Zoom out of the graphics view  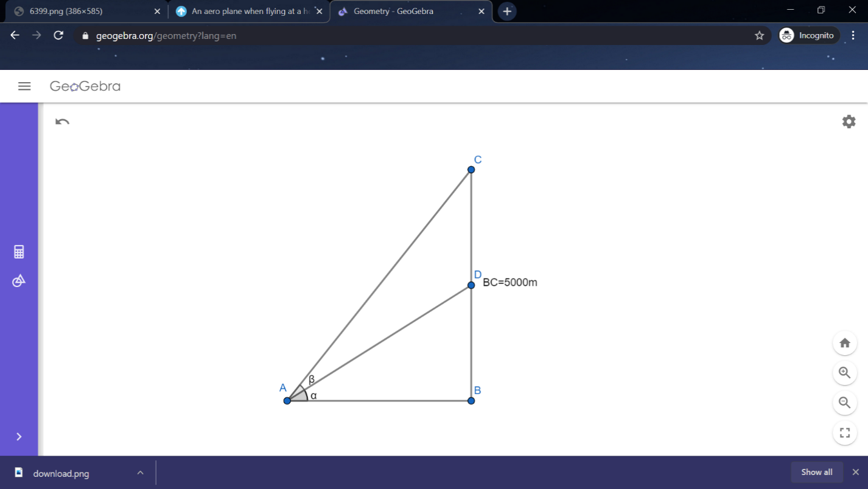pos(844,403)
